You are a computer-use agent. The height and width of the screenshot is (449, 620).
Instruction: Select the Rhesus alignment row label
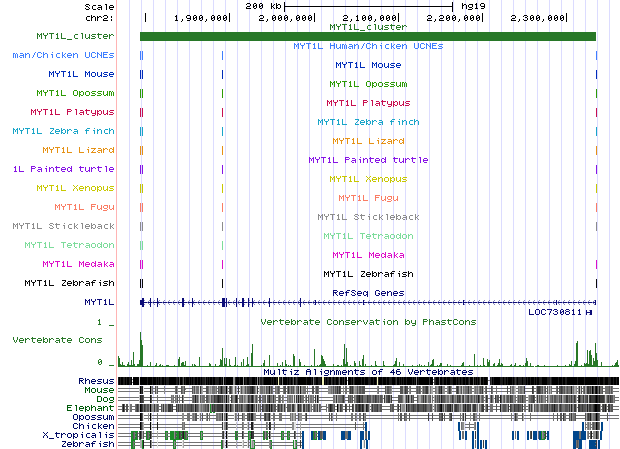(97, 381)
